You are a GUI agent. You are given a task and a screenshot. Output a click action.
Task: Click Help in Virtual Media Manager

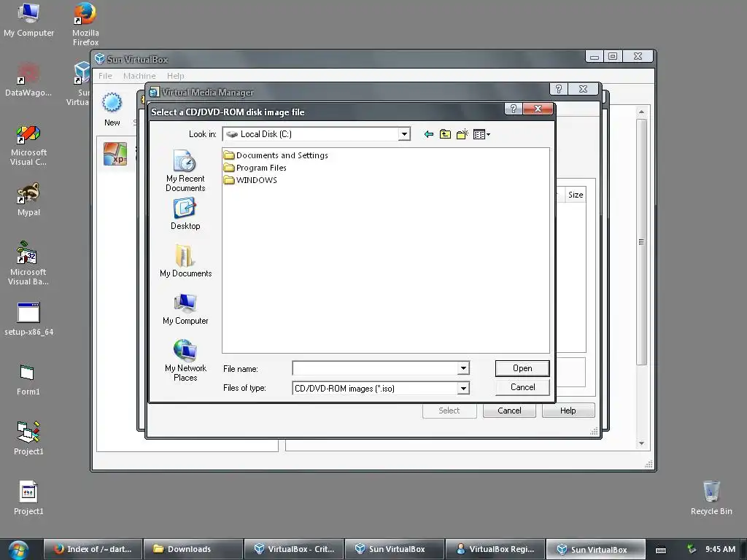pos(568,411)
